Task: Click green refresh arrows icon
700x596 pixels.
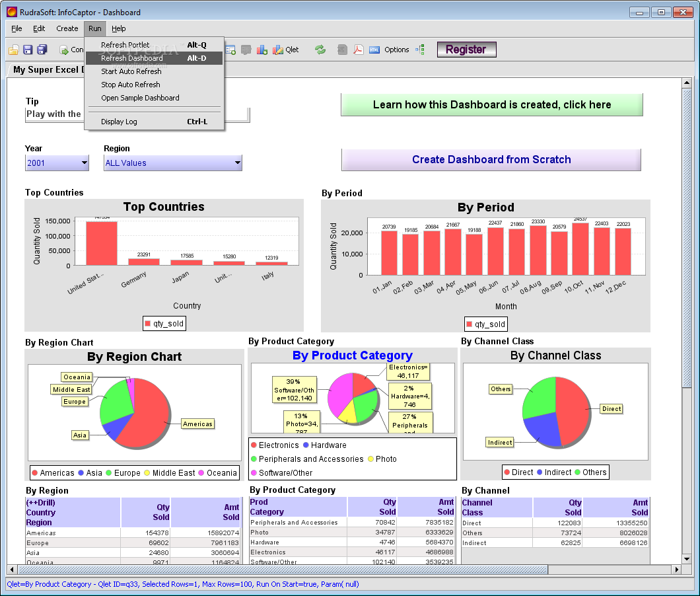Action: click(320, 50)
